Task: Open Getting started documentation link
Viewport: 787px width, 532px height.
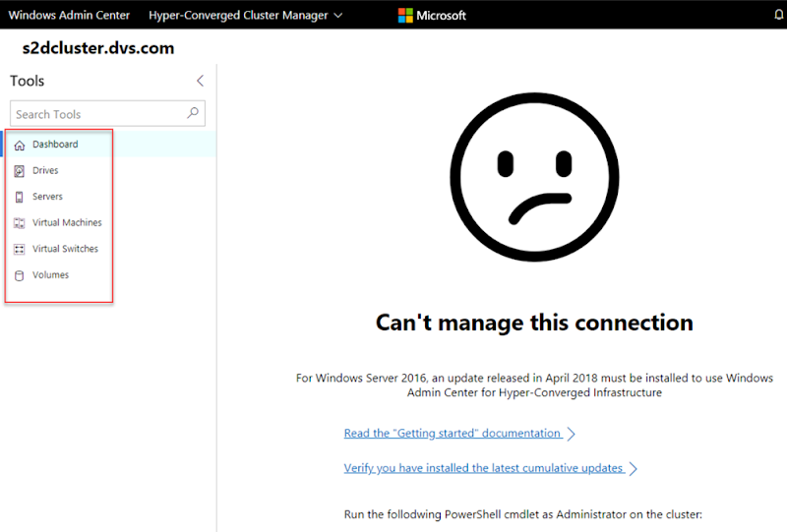Action: coord(459,433)
